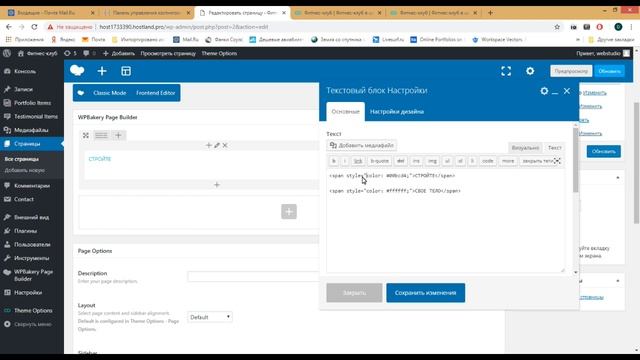This screenshot has width=640, height=360.
Task: Insert list item with li button
Action: pyautogui.click(x=472, y=161)
